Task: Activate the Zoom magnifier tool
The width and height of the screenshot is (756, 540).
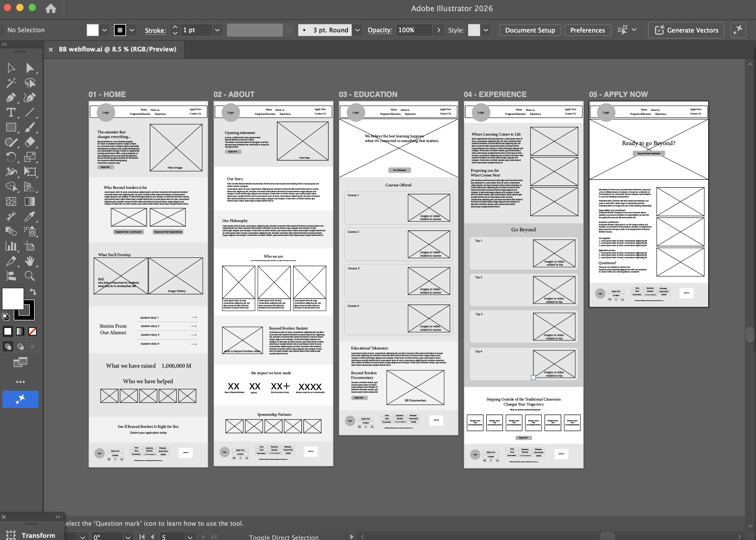Action: tap(30, 276)
